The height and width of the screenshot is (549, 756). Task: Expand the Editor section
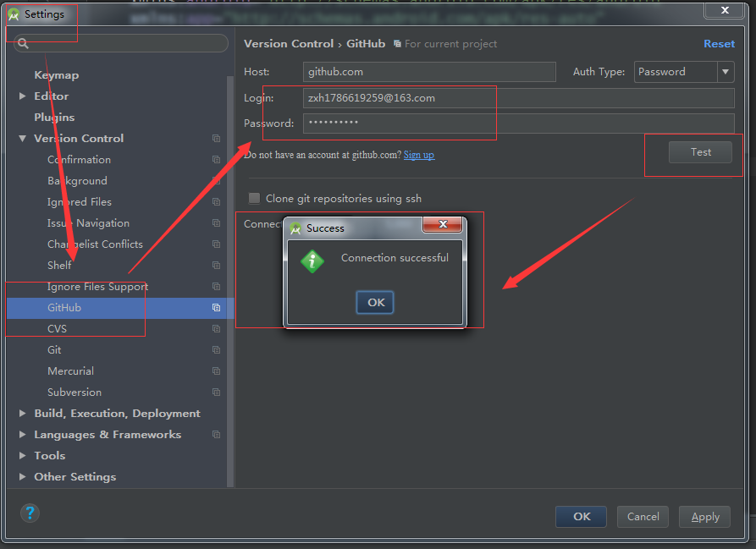point(22,96)
